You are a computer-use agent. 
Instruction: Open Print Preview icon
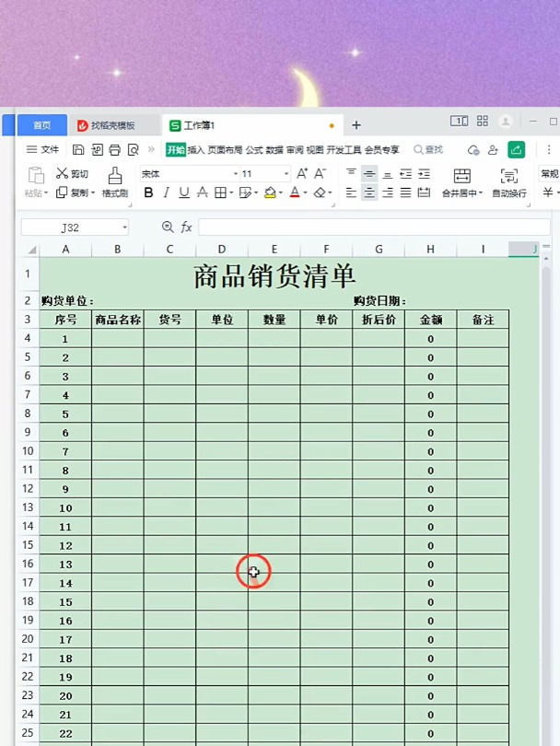click(x=134, y=150)
